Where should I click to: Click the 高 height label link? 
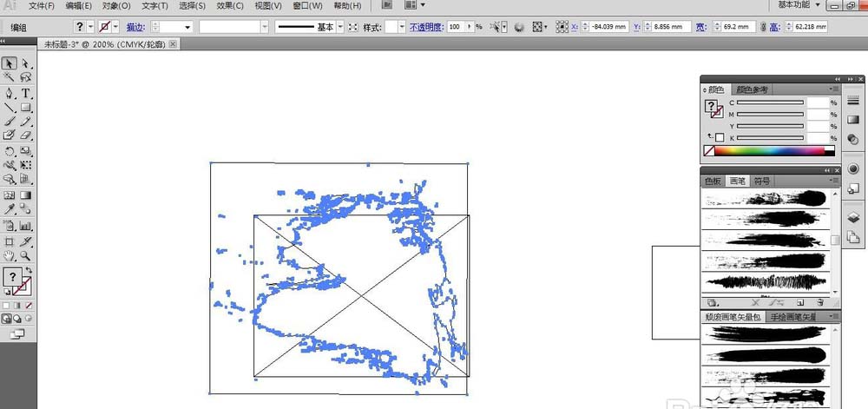tap(773, 27)
